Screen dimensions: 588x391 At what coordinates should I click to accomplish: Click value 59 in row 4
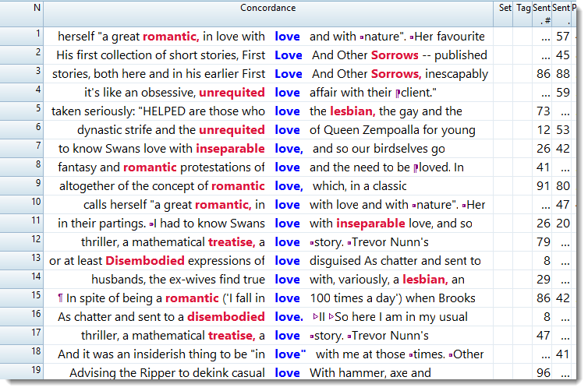pyautogui.click(x=563, y=93)
